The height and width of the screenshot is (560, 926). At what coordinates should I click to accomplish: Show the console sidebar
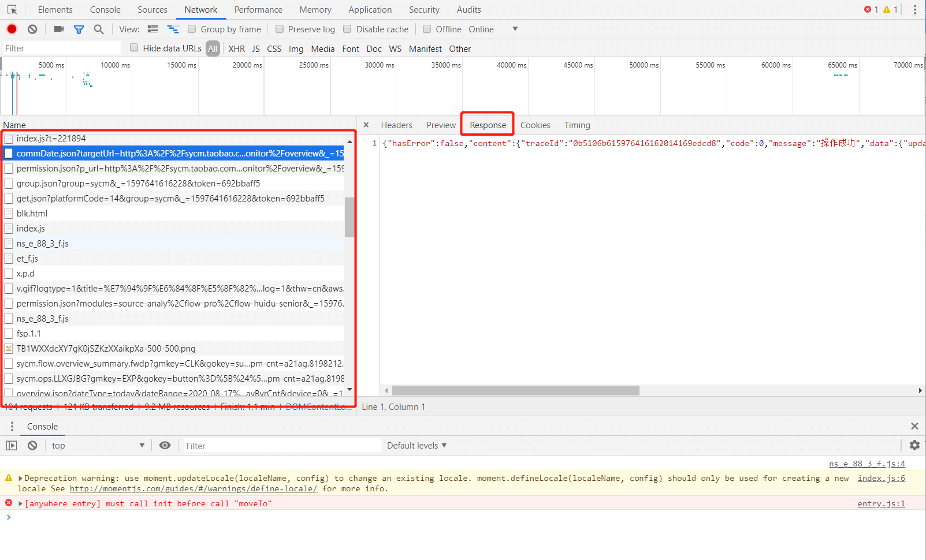12,445
